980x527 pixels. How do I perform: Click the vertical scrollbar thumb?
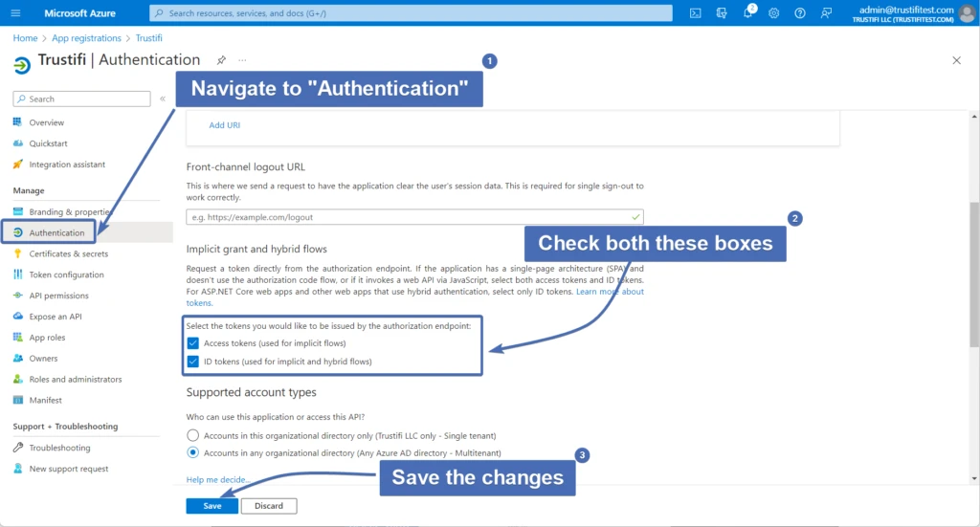(974, 274)
